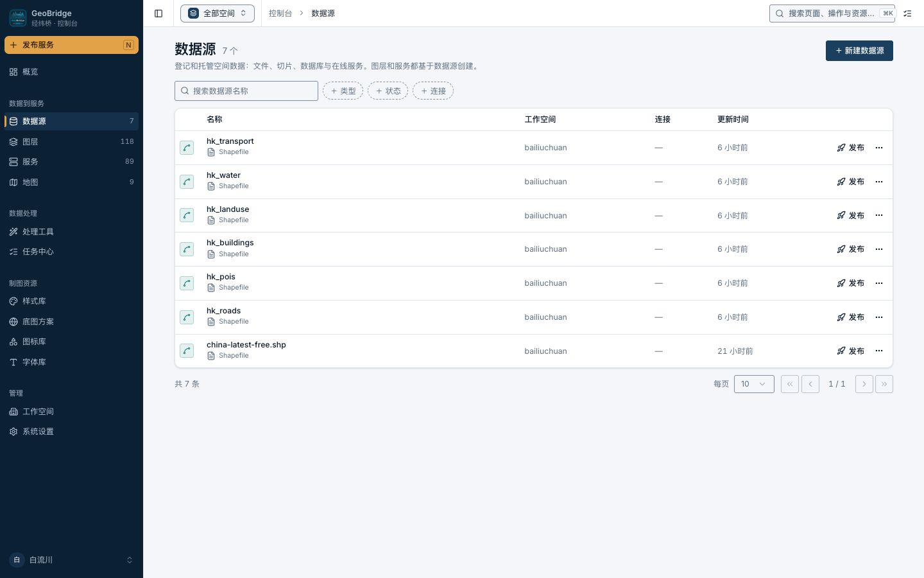Add a 类型 filter
The image size is (924, 578).
pos(343,91)
